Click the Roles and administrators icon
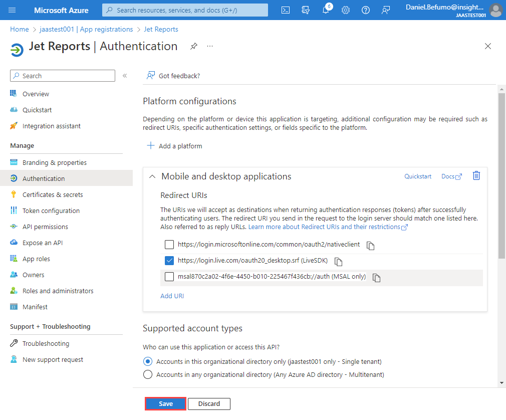This screenshot has height=420, width=506. point(14,291)
